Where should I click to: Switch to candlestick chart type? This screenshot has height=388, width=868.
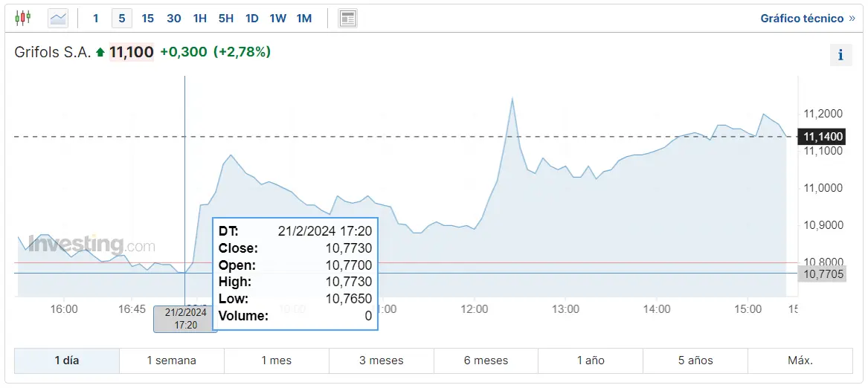pos(23,18)
